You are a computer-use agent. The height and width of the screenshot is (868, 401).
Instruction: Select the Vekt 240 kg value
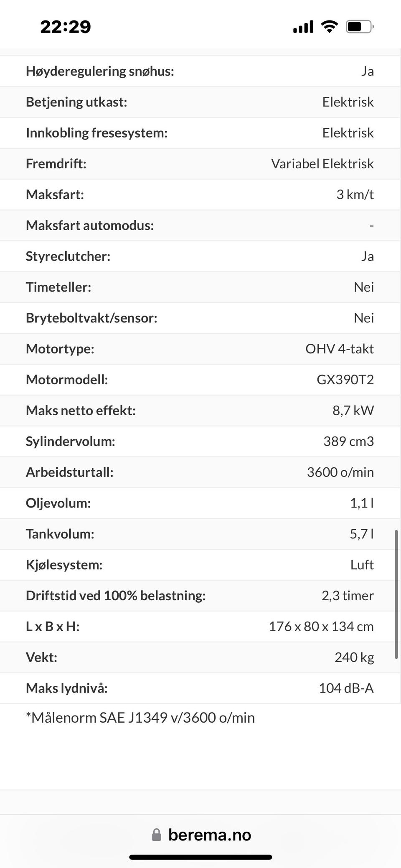click(x=354, y=657)
